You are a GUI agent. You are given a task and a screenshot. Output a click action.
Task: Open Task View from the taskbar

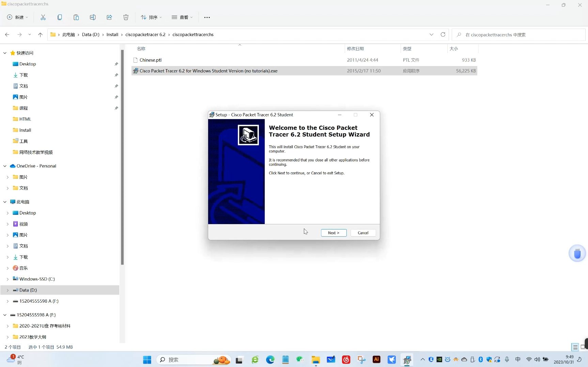click(x=239, y=360)
